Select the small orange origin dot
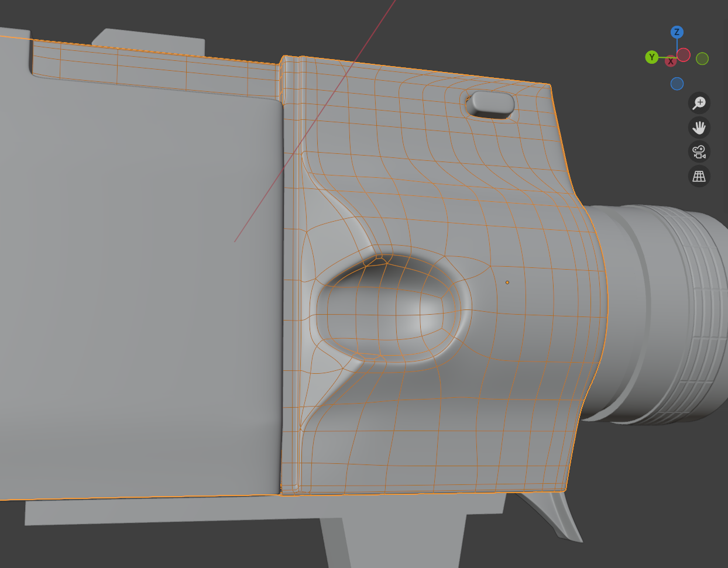This screenshot has width=728, height=568. (507, 283)
